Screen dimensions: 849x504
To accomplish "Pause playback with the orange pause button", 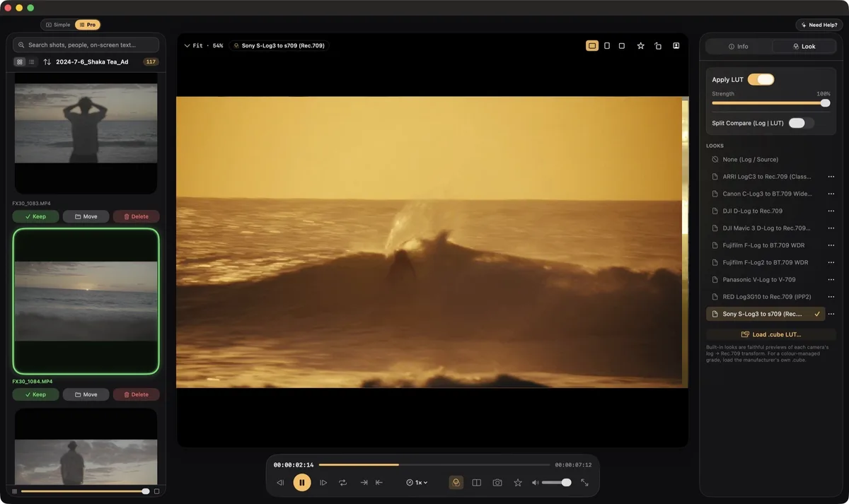I will point(301,483).
